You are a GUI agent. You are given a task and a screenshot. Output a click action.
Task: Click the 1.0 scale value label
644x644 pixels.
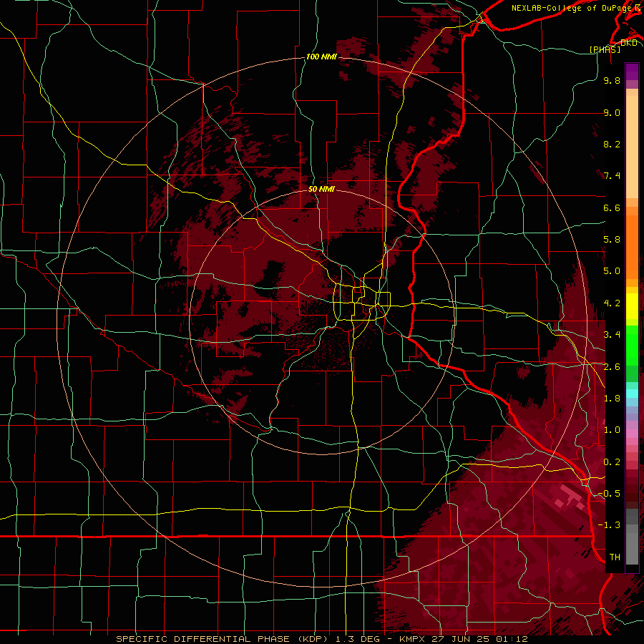612,430
